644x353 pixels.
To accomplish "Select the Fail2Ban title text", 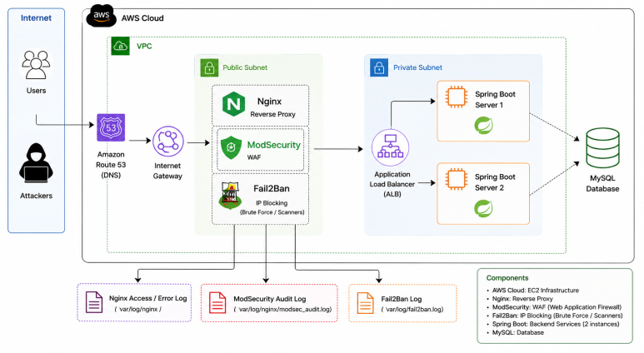I will pyautogui.click(x=272, y=188).
